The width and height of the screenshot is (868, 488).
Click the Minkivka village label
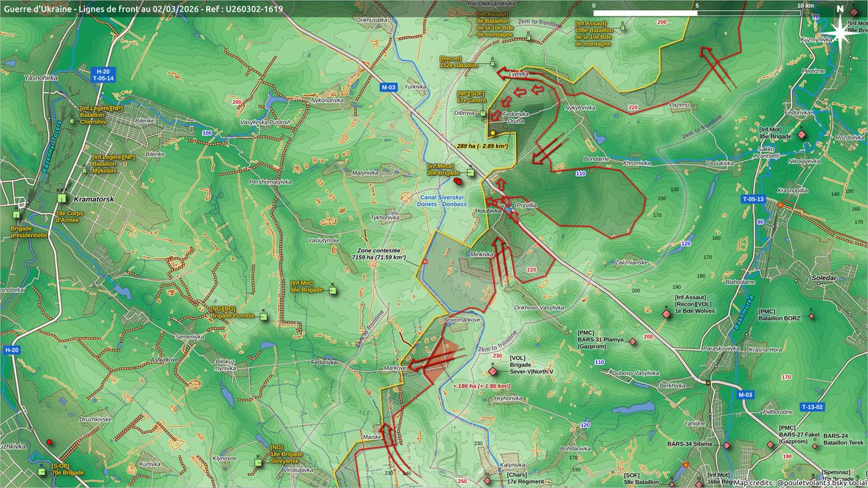point(481,254)
